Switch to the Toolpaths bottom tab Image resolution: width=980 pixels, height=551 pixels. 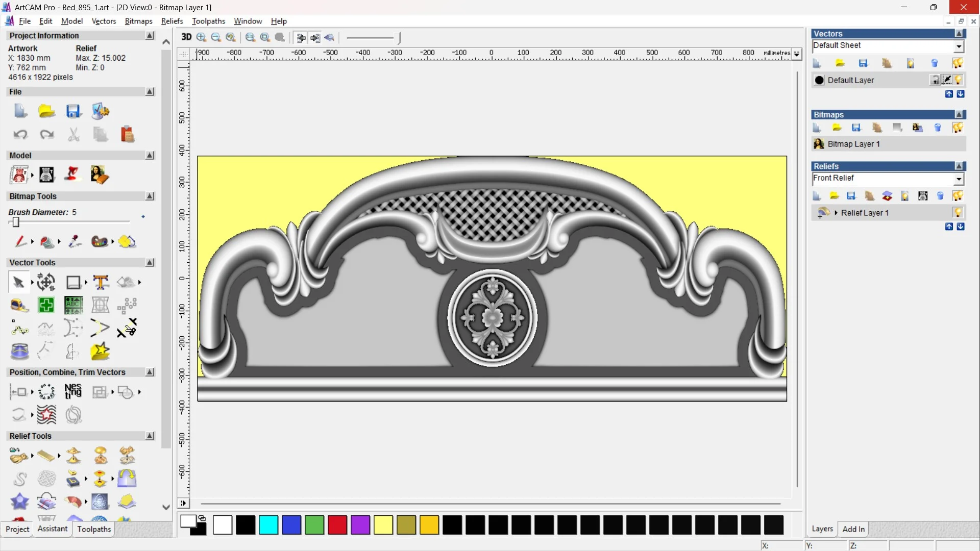[94, 529]
